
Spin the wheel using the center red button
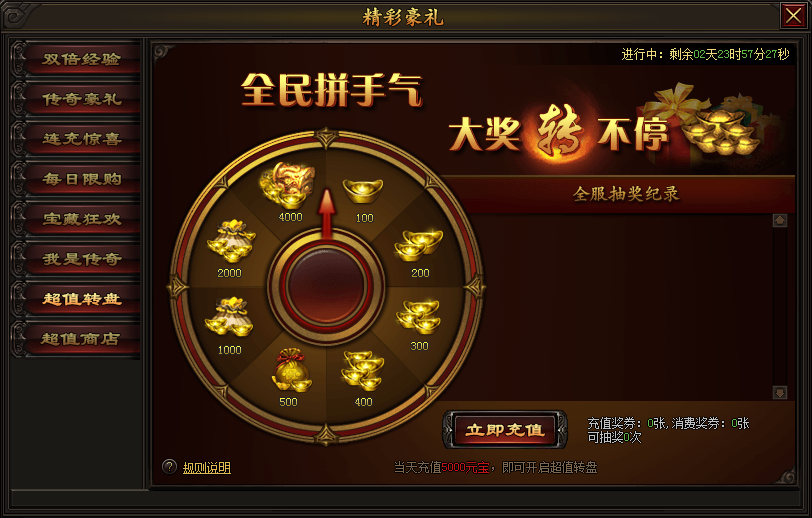click(x=326, y=286)
